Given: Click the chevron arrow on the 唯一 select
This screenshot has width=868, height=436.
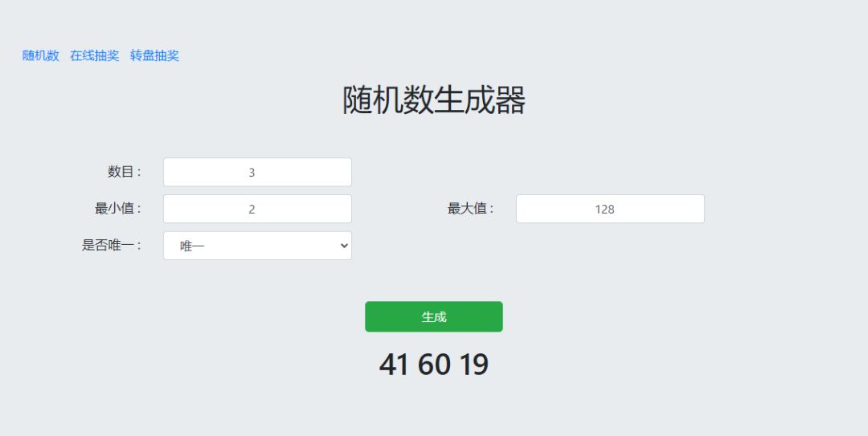Looking at the screenshot, I should [x=345, y=246].
